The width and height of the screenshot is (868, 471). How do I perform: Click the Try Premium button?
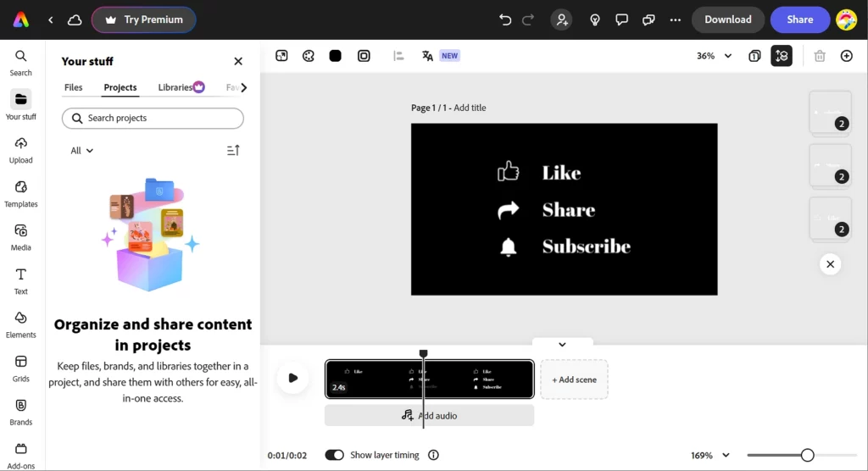coord(144,20)
